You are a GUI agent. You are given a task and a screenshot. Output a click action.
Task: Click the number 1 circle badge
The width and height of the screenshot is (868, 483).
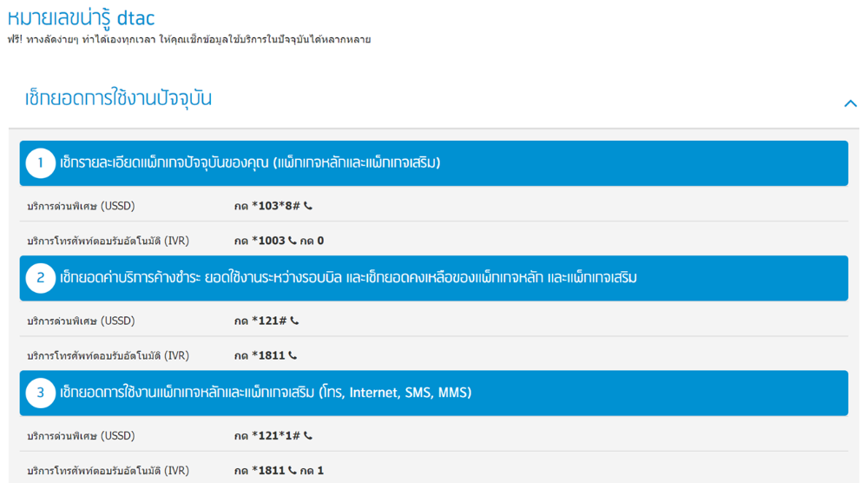[x=41, y=163]
